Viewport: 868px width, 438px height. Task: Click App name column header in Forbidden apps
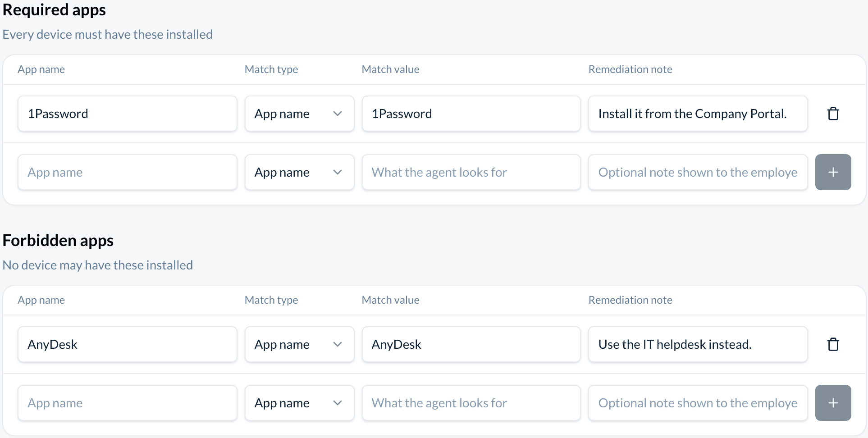(41, 300)
